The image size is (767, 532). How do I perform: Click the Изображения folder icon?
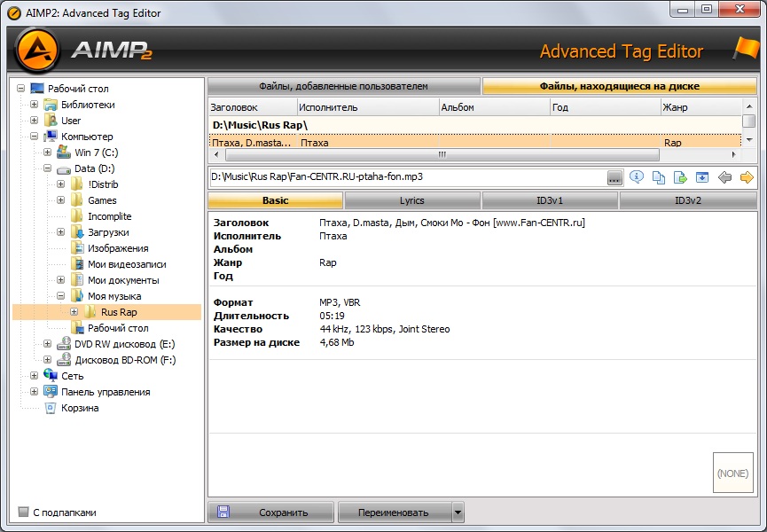point(77,248)
